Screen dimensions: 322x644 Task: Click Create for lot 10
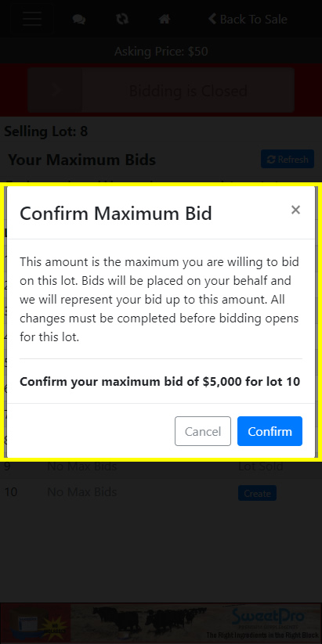257,493
